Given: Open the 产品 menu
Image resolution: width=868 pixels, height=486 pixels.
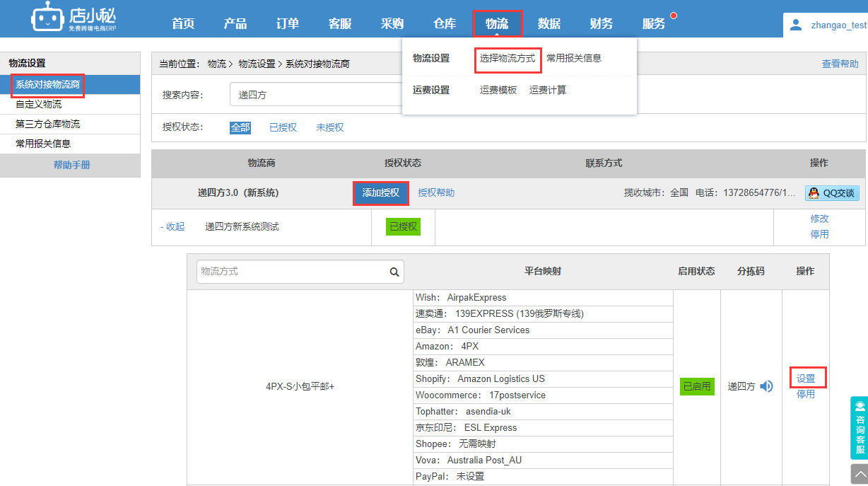Looking at the screenshot, I should 235,23.
